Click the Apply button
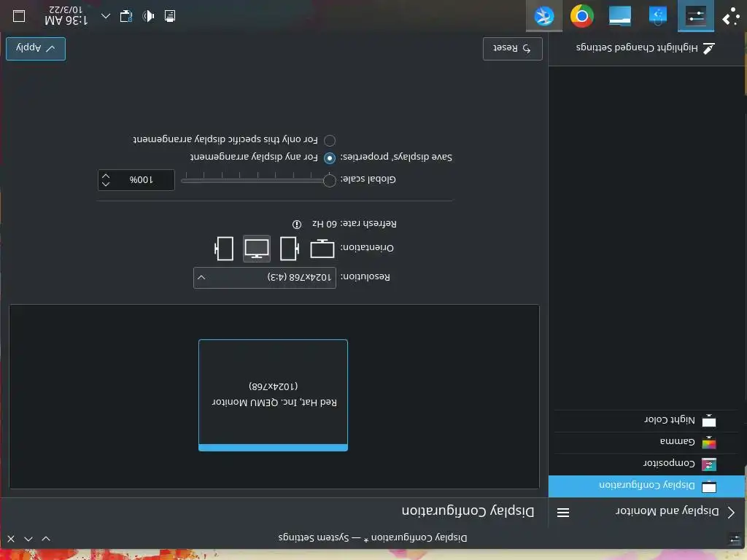The height and width of the screenshot is (560, 747). 36,49
